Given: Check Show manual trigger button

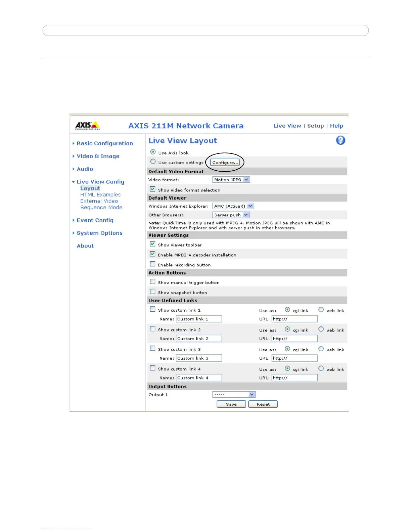Looking at the screenshot, I should pyautogui.click(x=153, y=281).
